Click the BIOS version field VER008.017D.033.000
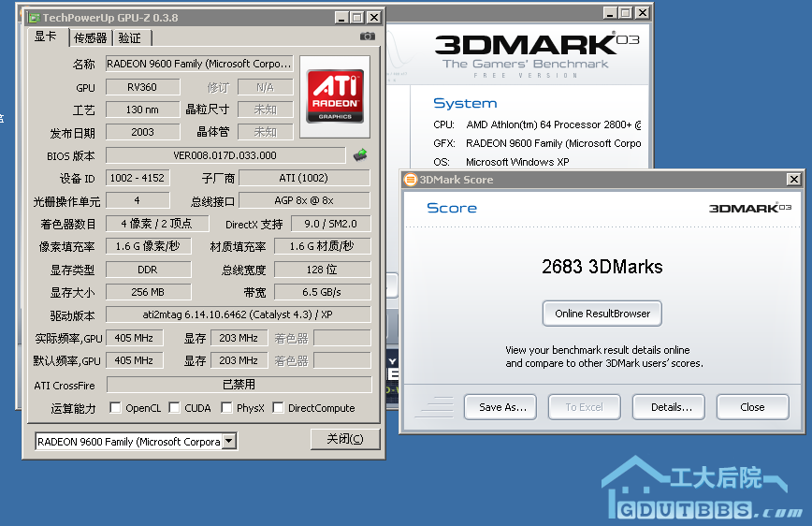Viewport: 812px width, 526px height. (225, 155)
